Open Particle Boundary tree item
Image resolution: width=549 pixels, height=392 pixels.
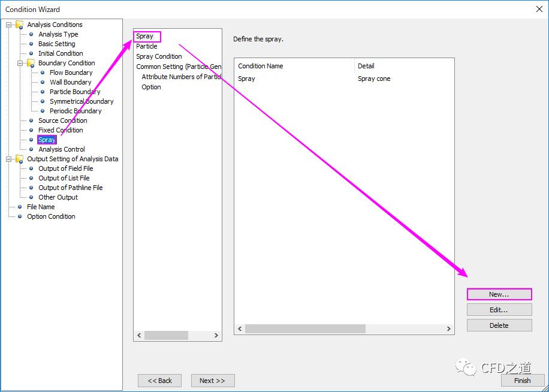[75, 92]
